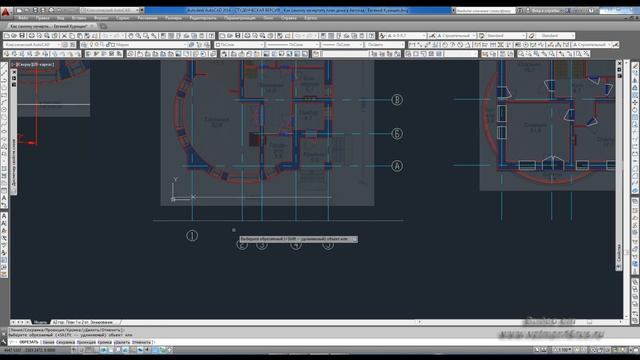The height and width of the screenshot is (360, 640).
Task: Click the viewport controls label at top-left of drawing
Action: click(34, 64)
